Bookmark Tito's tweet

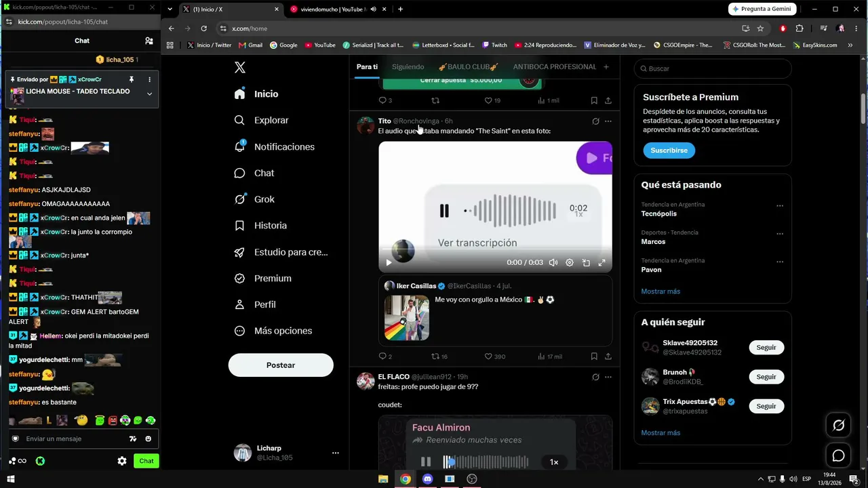point(594,357)
